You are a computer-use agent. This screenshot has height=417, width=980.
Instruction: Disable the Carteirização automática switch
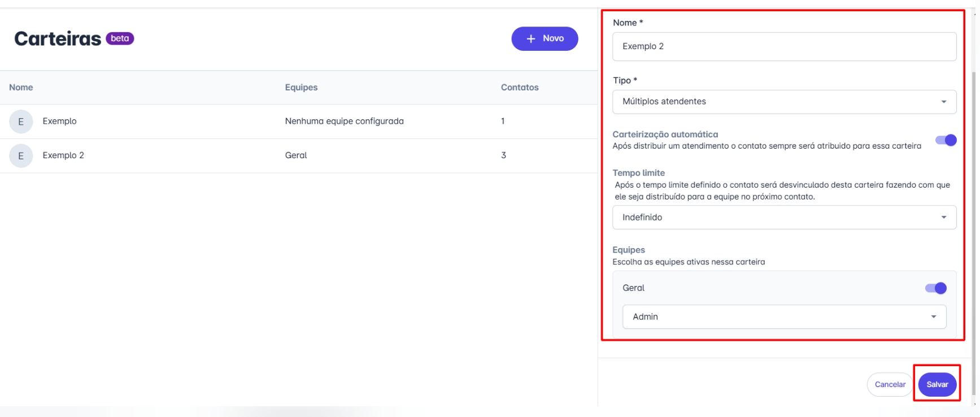(x=946, y=140)
